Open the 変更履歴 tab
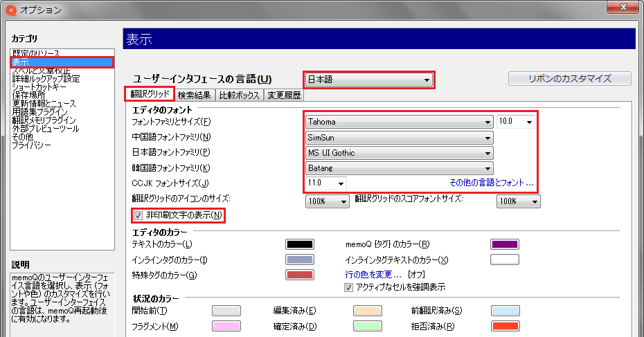 pyautogui.click(x=283, y=95)
